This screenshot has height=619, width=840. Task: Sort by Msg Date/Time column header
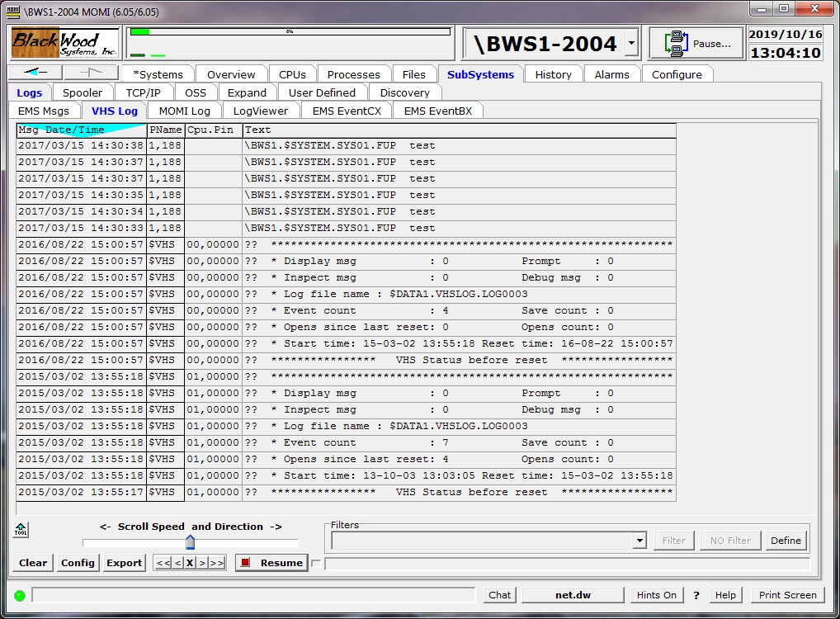click(x=81, y=130)
